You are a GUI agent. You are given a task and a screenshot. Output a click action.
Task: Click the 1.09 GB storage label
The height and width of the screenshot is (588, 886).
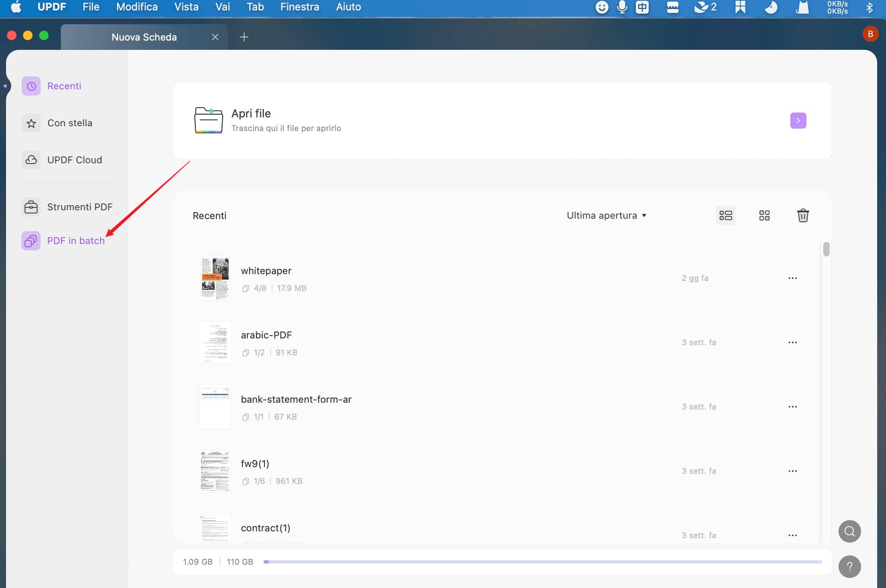197,562
